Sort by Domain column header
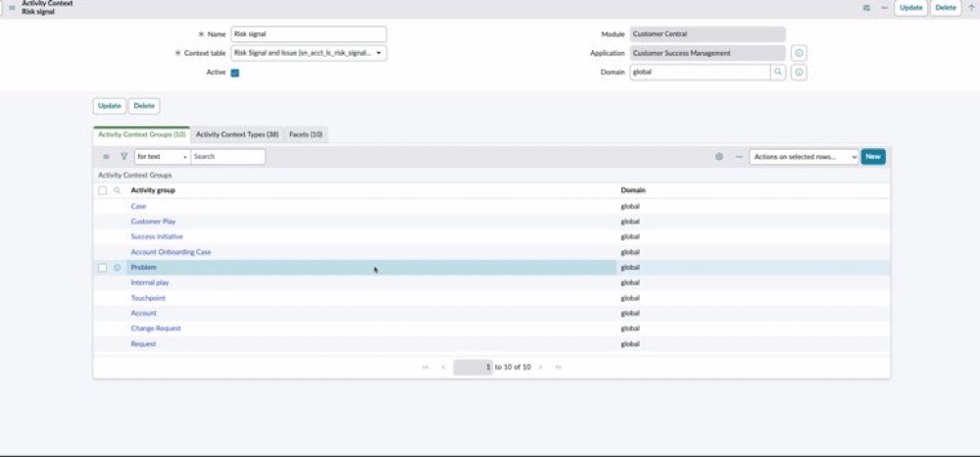Viewport: 980px width, 457px height. [633, 190]
